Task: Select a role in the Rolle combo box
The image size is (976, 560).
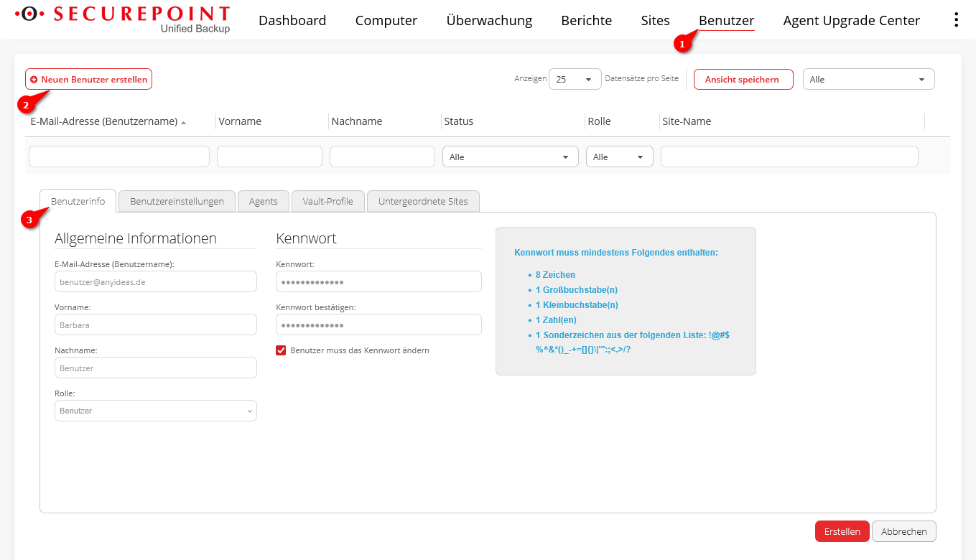Action: click(155, 411)
